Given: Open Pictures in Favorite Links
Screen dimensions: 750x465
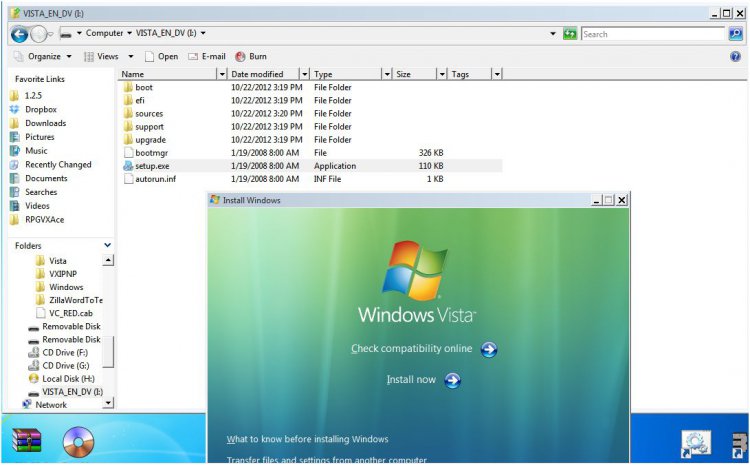Looking at the screenshot, I should tap(32, 137).
